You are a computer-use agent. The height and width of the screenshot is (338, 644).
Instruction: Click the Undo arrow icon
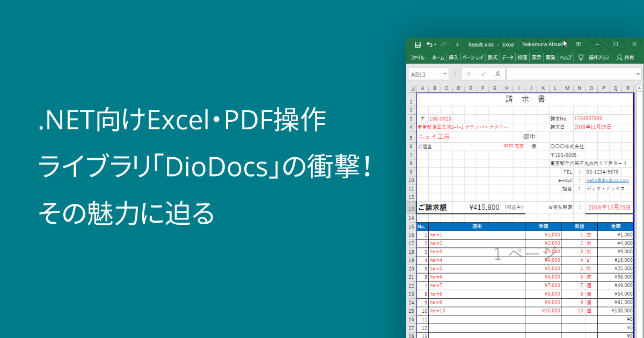click(x=429, y=45)
